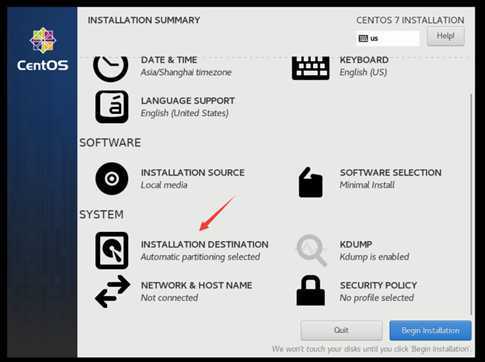This screenshot has width=485, height=362.
Task: Open the INSTALLATION SOURCE label
Action: tap(193, 173)
